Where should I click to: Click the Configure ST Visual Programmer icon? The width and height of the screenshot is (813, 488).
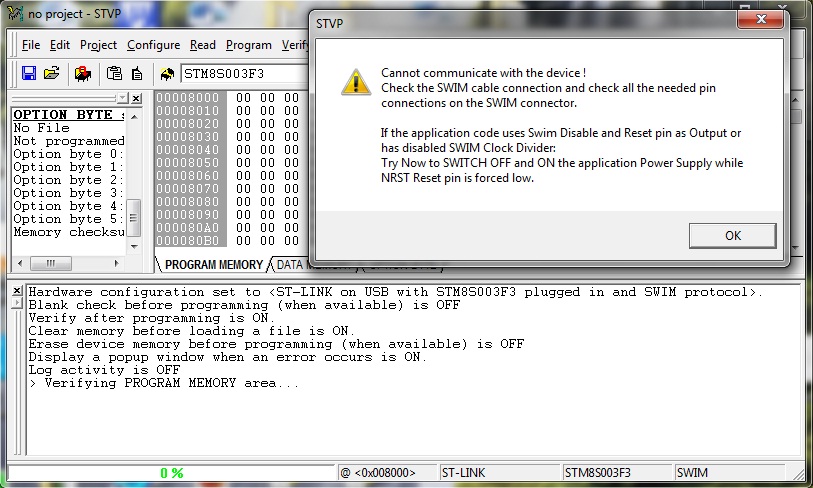[x=83, y=73]
